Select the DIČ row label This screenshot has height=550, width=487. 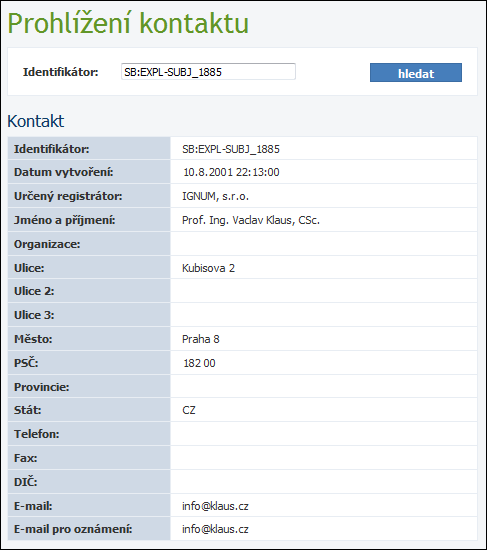click(x=25, y=482)
